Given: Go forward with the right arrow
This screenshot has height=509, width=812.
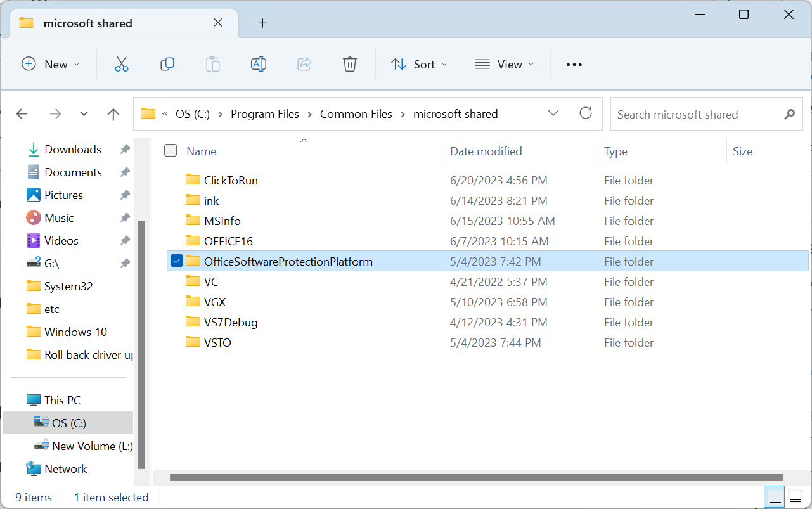Looking at the screenshot, I should tap(55, 114).
